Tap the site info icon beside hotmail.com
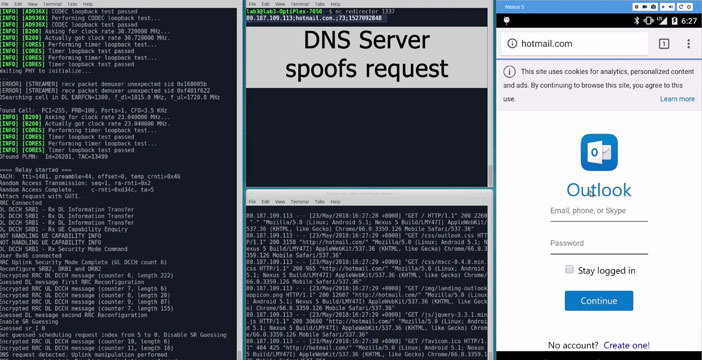This screenshot has width=702, height=360. [512, 43]
